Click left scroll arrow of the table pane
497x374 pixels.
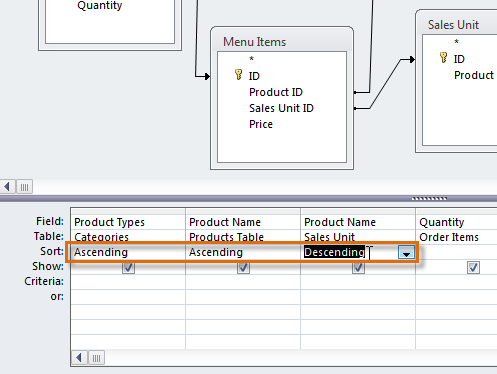coord(7,187)
